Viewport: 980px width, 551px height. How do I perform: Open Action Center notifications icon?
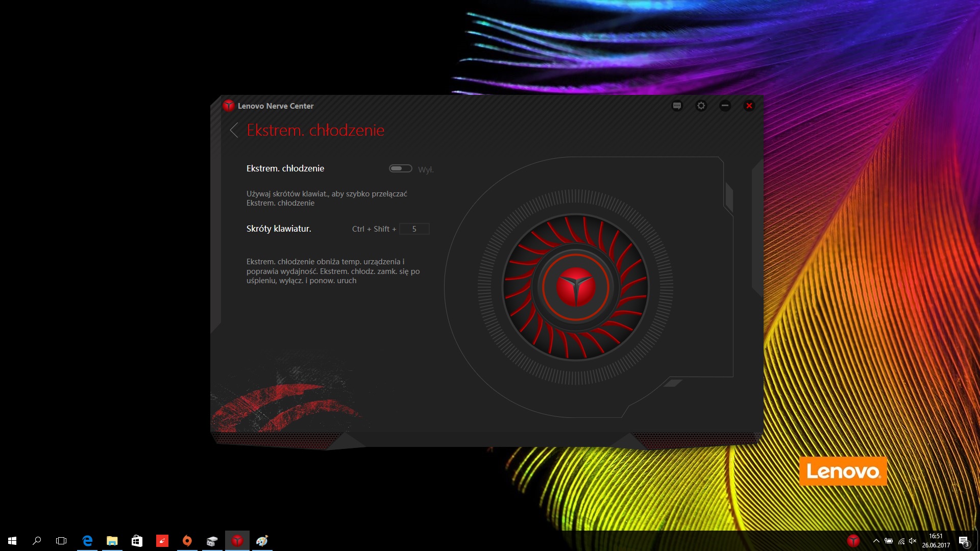(964, 541)
